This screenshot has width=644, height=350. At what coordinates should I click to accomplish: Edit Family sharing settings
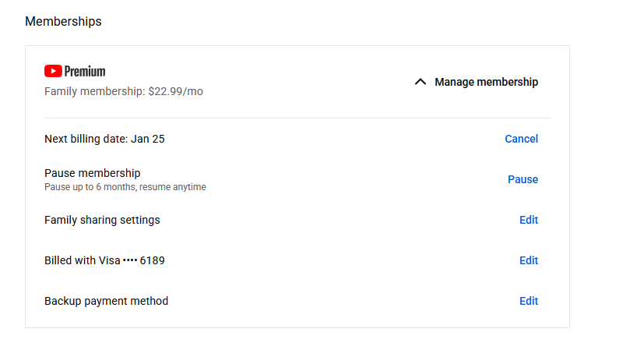(529, 220)
